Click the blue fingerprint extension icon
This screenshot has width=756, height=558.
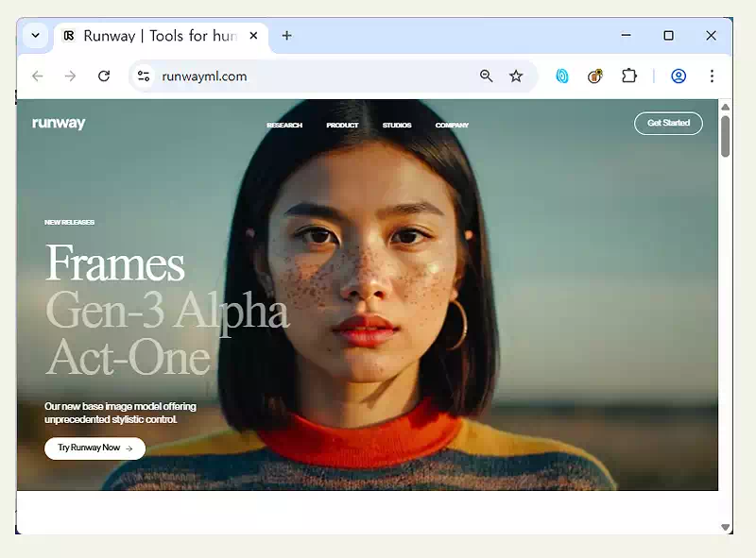click(562, 76)
